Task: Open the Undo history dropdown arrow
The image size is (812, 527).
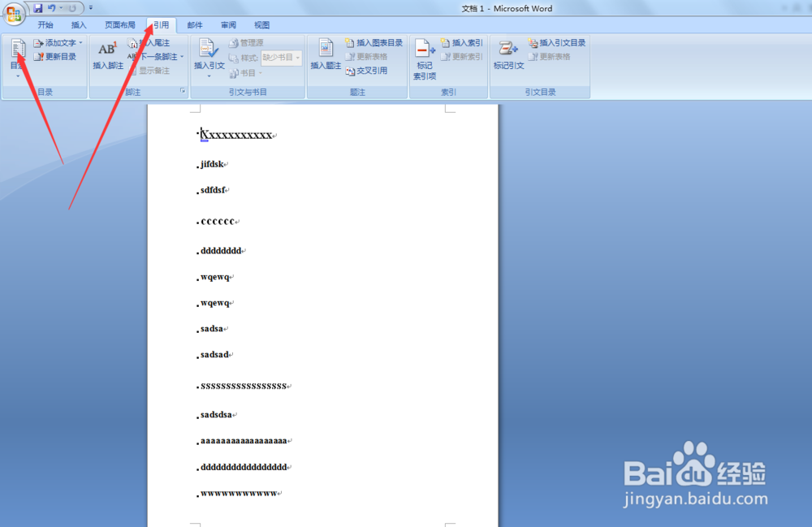Action: [x=61, y=8]
